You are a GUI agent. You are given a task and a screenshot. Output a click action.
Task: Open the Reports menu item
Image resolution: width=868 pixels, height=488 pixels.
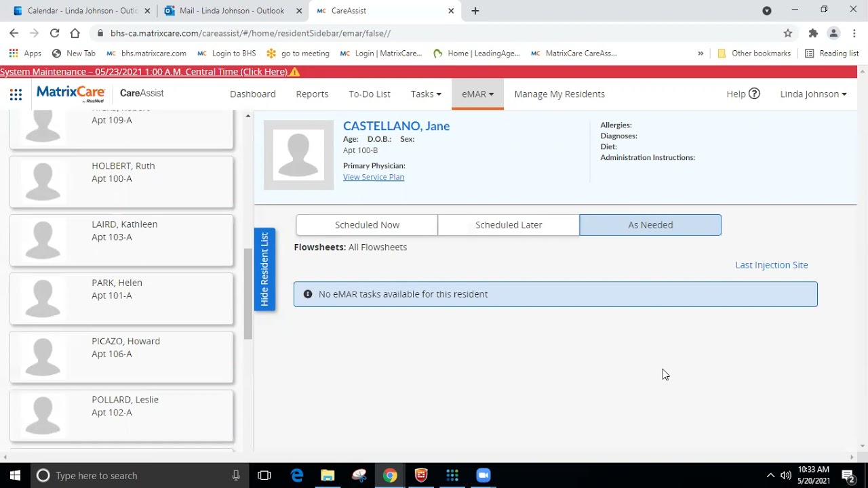click(312, 94)
